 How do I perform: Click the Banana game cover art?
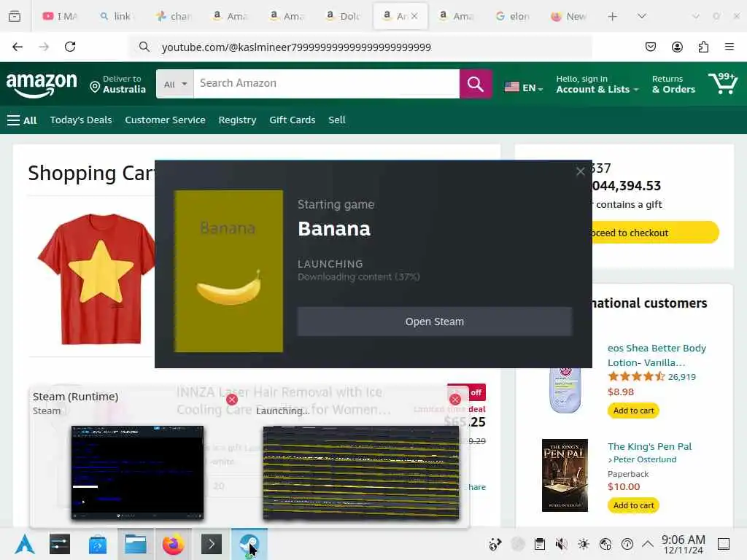(228, 271)
